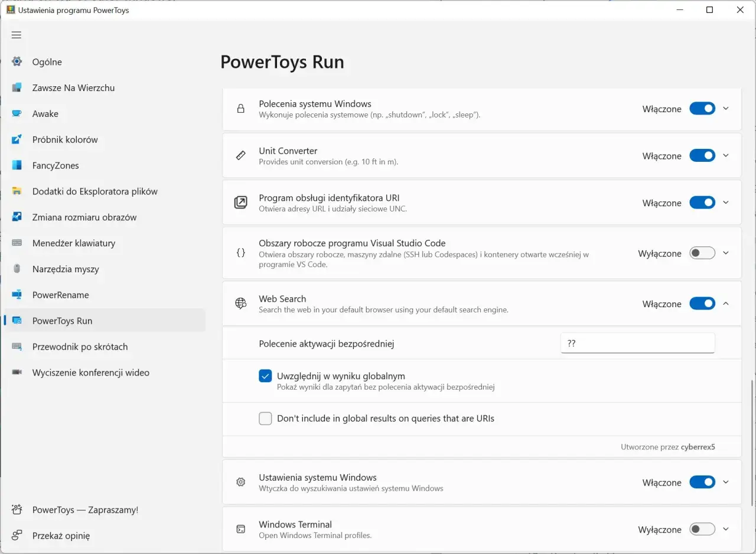The height and width of the screenshot is (554, 756).
Task: Check Don't include in global results on URIs
Action: [265, 419]
